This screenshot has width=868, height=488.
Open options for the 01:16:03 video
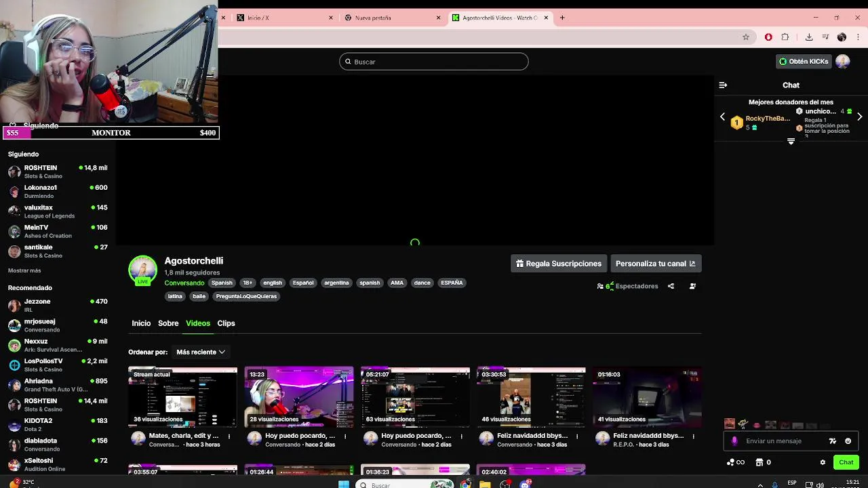(x=693, y=436)
